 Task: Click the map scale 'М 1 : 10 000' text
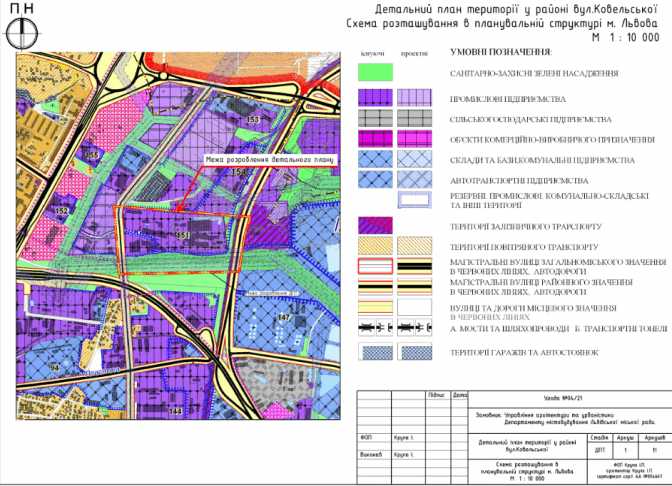pyautogui.click(x=625, y=36)
